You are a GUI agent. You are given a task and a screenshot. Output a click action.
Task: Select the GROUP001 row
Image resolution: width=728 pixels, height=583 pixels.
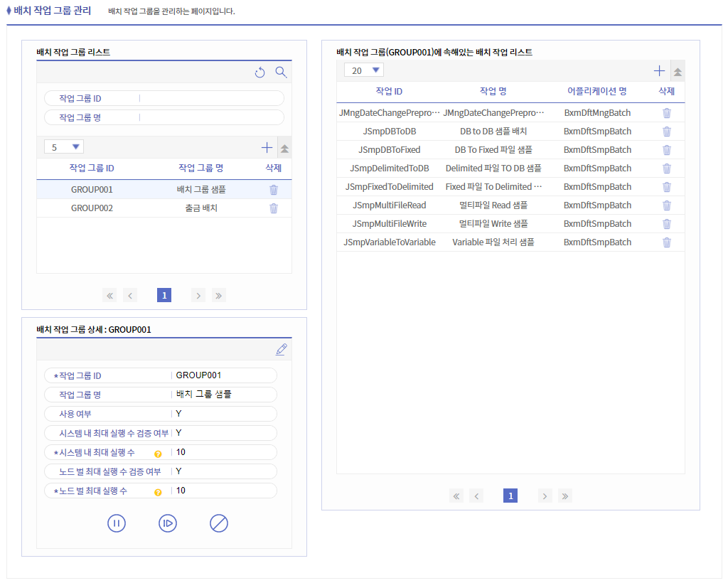tap(164, 189)
